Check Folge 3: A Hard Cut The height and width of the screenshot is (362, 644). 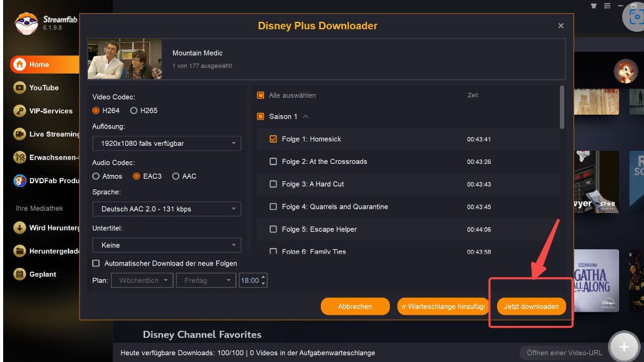click(x=273, y=184)
